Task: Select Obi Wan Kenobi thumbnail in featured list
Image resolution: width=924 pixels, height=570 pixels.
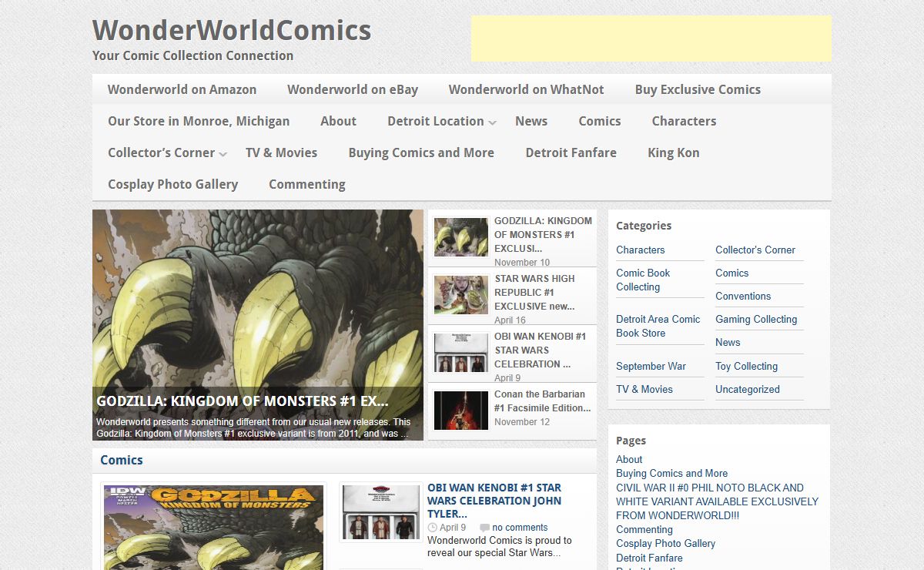Action: pos(460,353)
